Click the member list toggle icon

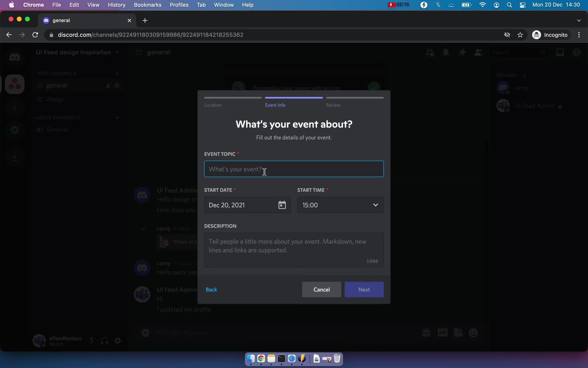(478, 52)
